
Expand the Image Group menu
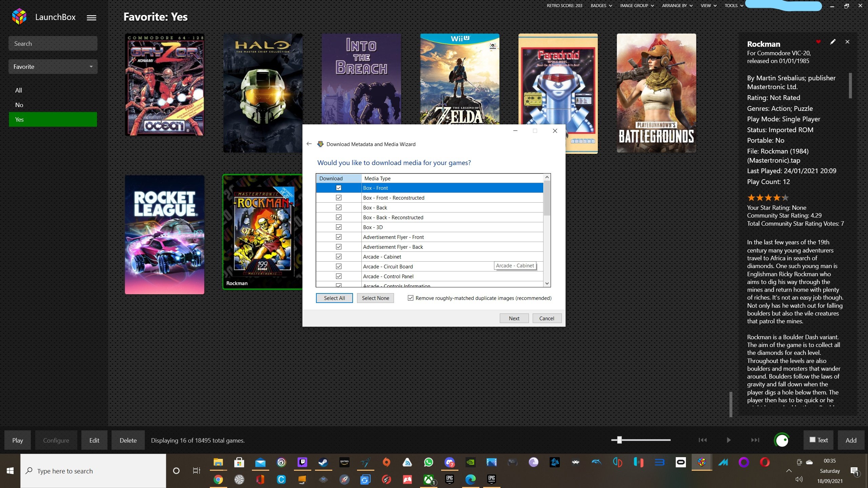tap(637, 5)
